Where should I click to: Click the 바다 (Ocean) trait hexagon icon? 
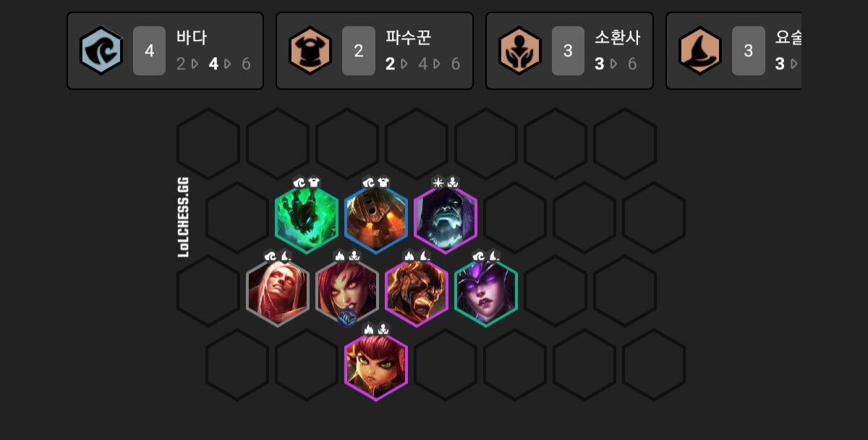101,51
